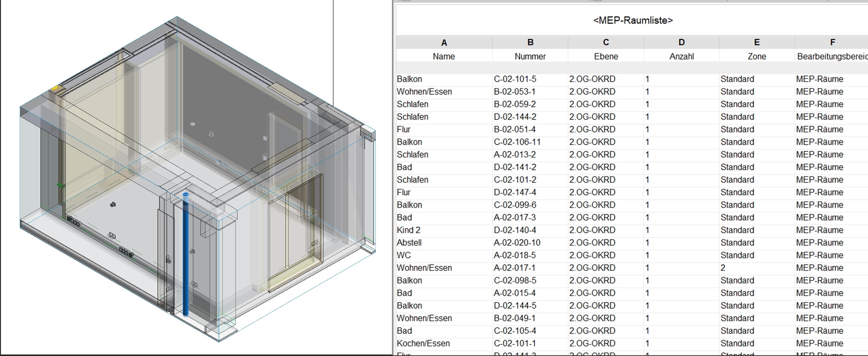Select column header D
868x356 pixels.
point(681,42)
